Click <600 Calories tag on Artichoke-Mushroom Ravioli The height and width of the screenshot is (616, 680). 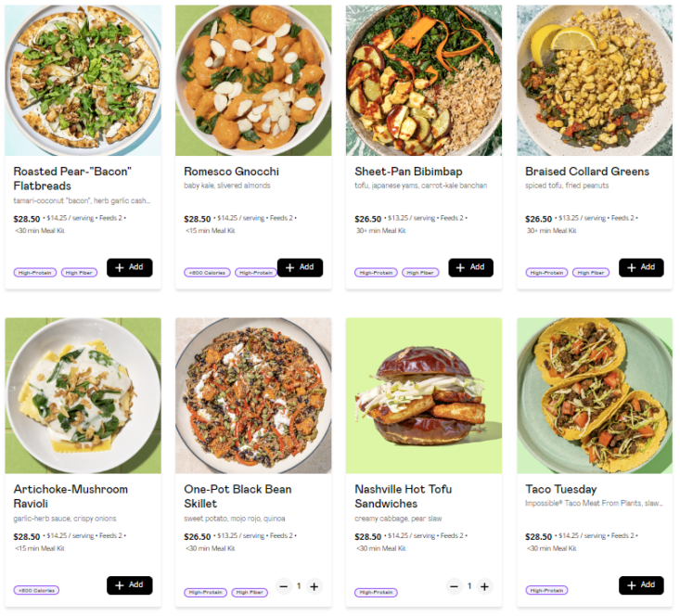(x=37, y=590)
